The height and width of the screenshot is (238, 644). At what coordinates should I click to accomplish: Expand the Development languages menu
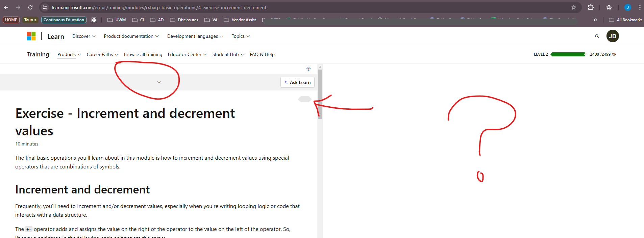click(x=195, y=36)
